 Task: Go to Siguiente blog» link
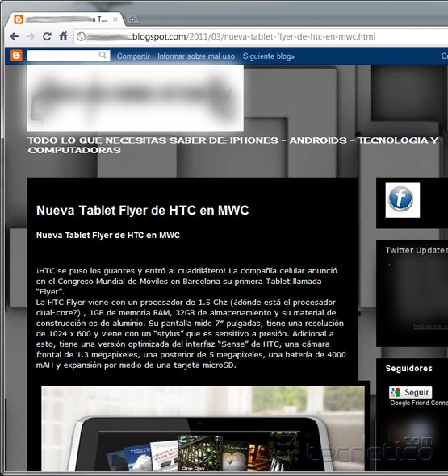[x=269, y=56]
